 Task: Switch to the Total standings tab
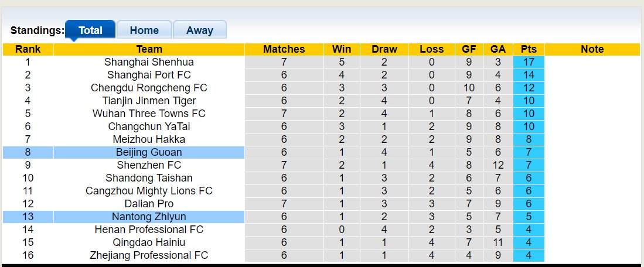pos(90,30)
